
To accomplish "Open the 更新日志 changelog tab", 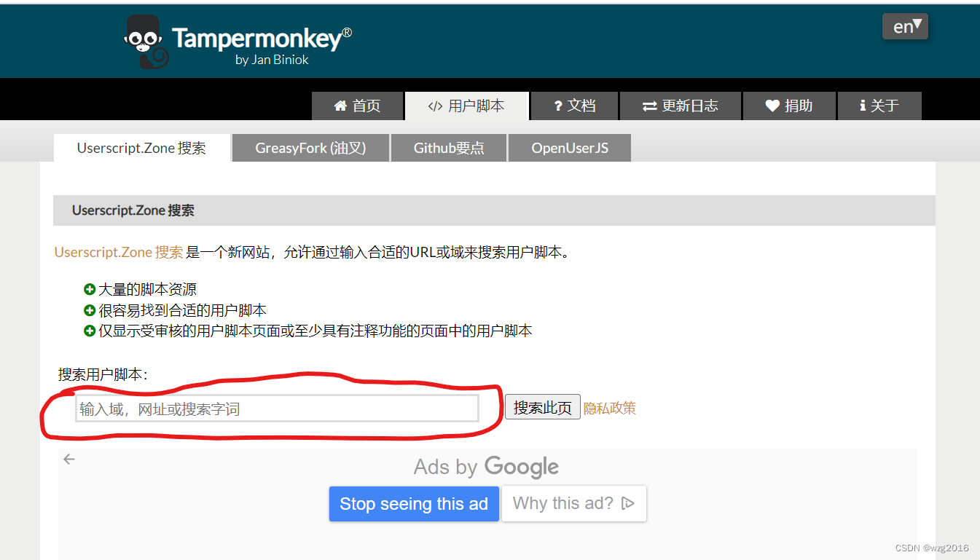I will (681, 106).
